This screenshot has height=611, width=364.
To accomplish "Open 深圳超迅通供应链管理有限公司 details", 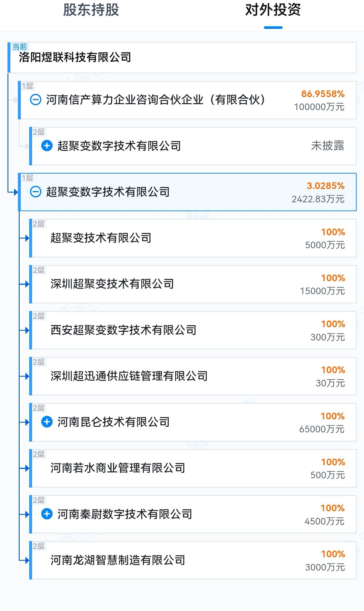I will [x=129, y=376].
